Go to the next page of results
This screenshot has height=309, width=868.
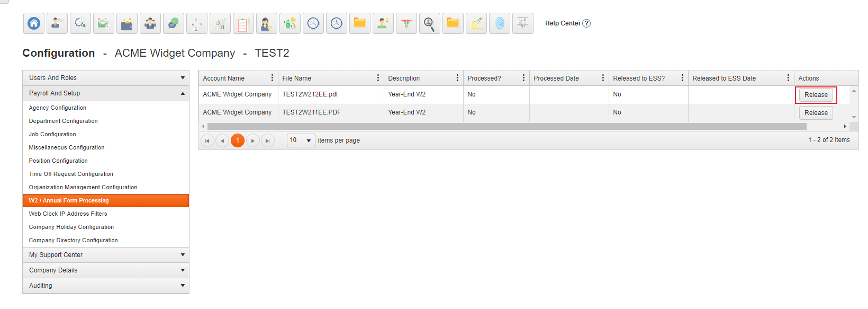pyautogui.click(x=253, y=140)
